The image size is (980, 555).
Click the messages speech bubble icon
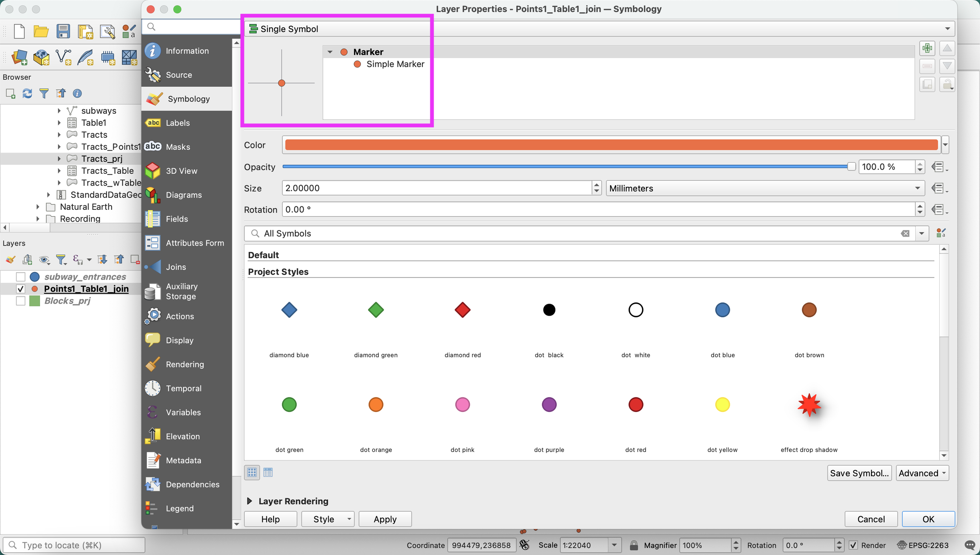tap(970, 545)
